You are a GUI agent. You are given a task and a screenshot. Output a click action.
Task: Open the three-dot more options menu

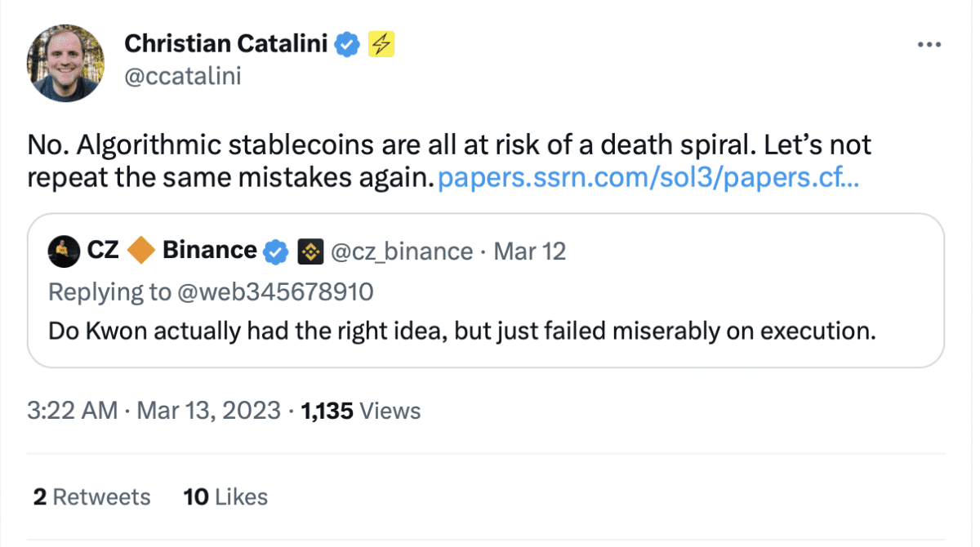929,44
